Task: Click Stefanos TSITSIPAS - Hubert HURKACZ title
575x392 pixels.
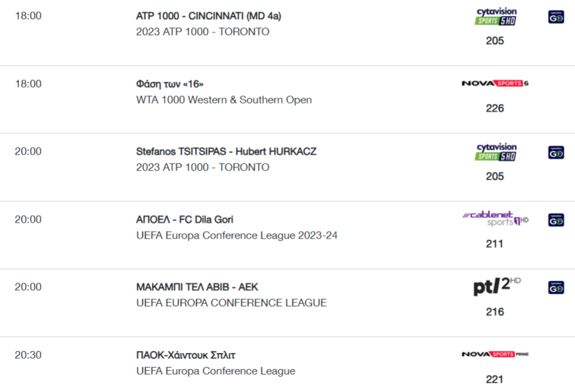Action: [x=226, y=152]
